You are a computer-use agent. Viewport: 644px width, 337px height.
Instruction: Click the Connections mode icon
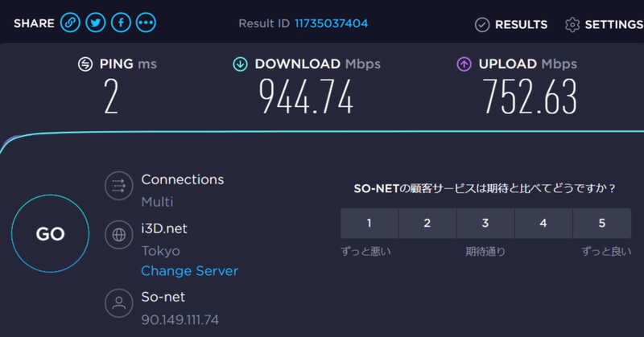[x=119, y=187]
